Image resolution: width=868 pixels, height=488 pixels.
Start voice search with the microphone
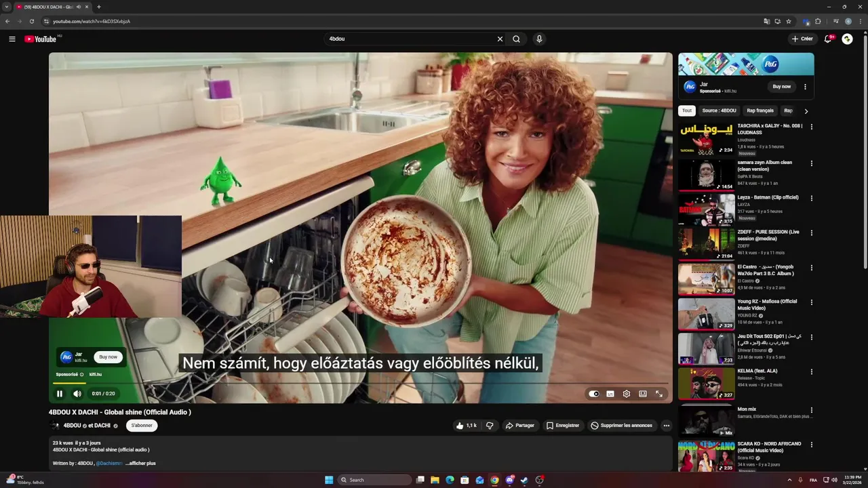(539, 39)
